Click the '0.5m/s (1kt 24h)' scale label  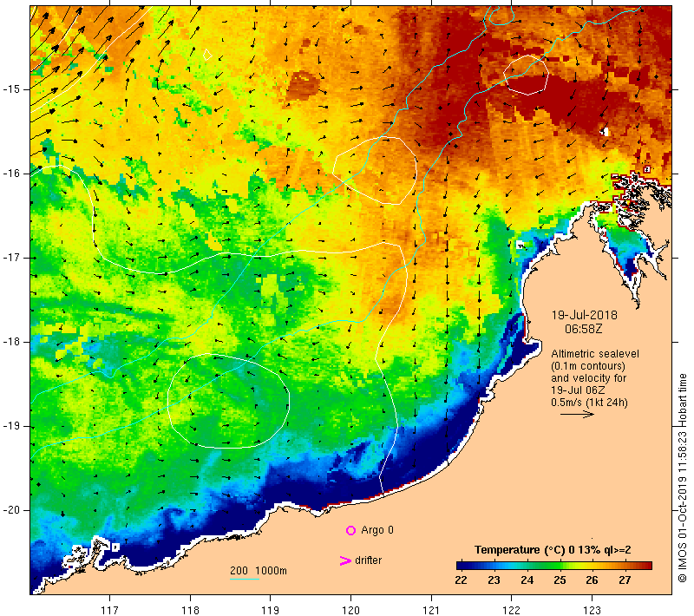[x=589, y=403]
